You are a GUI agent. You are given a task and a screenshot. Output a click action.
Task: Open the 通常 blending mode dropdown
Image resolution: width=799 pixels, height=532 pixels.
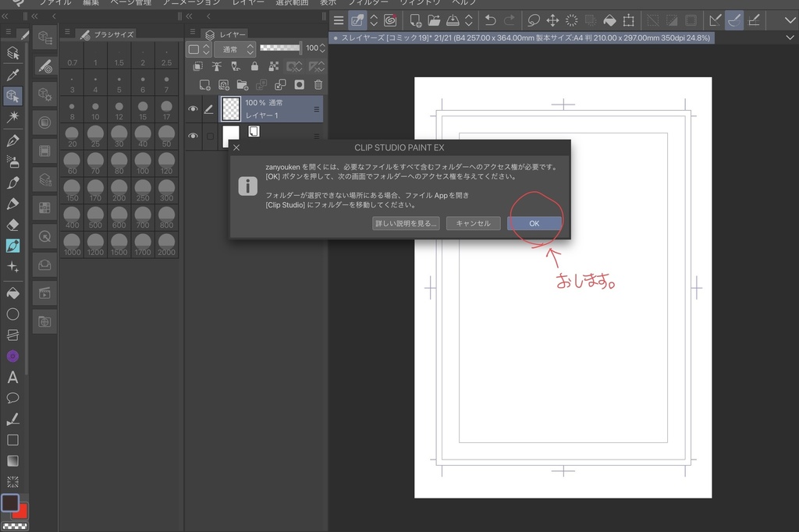click(235, 49)
